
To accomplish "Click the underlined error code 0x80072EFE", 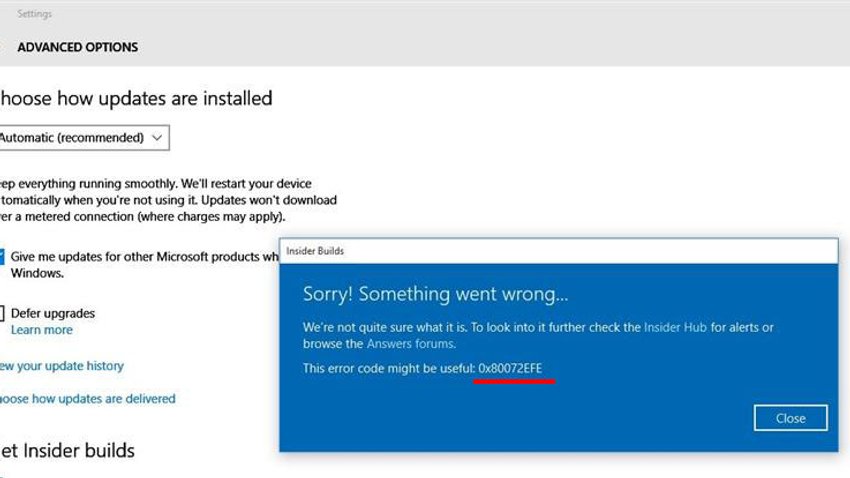I will tap(510, 369).
